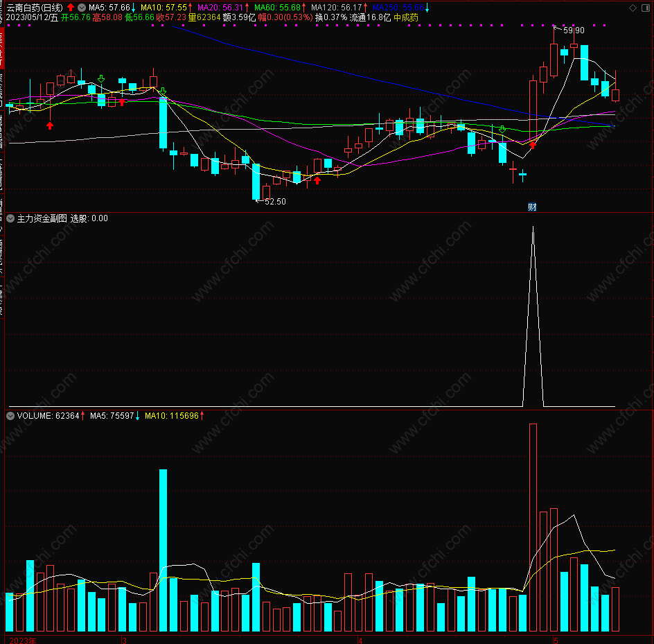Image resolution: width=654 pixels, height=644 pixels.
Task: Click the 52.50 low price label
Action: click(x=275, y=202)
